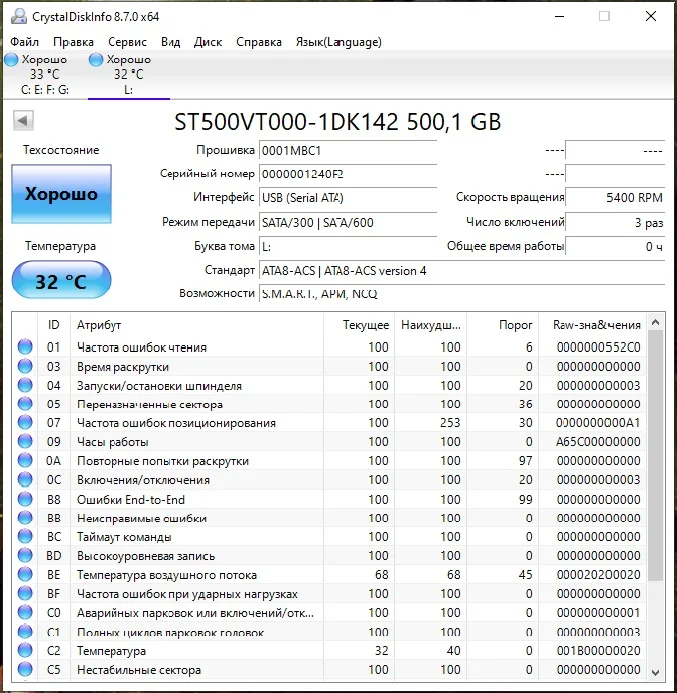
Task: Click the scroll up arrow of attribute list
Action: pyautogui.click(x=656, y=323)
